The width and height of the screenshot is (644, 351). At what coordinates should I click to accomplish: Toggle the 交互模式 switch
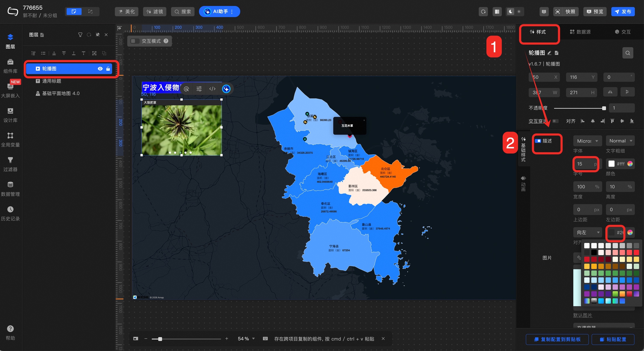tap(135, 41)
